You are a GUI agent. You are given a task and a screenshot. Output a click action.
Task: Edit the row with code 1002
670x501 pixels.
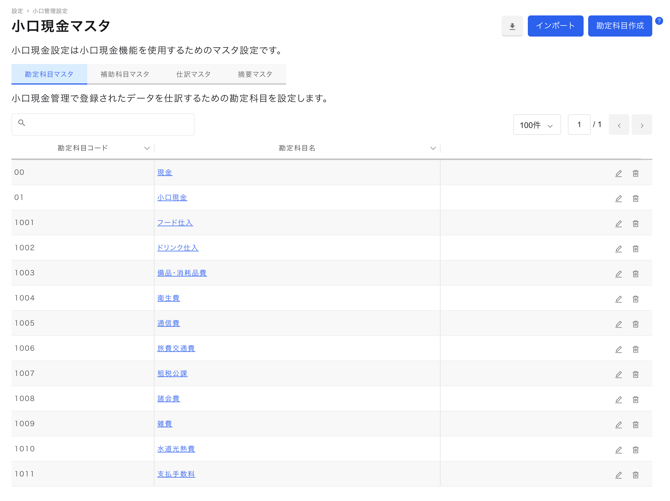[618, 249]
